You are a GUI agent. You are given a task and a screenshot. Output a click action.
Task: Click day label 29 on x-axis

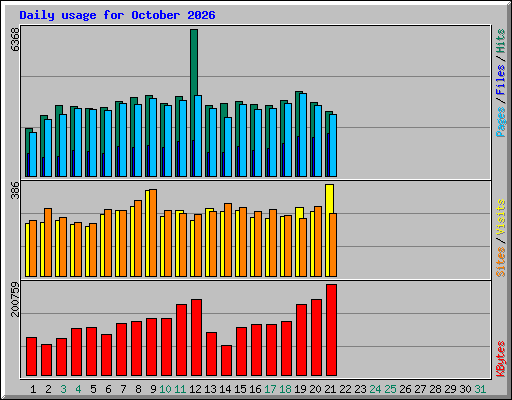tap(450, 389)
